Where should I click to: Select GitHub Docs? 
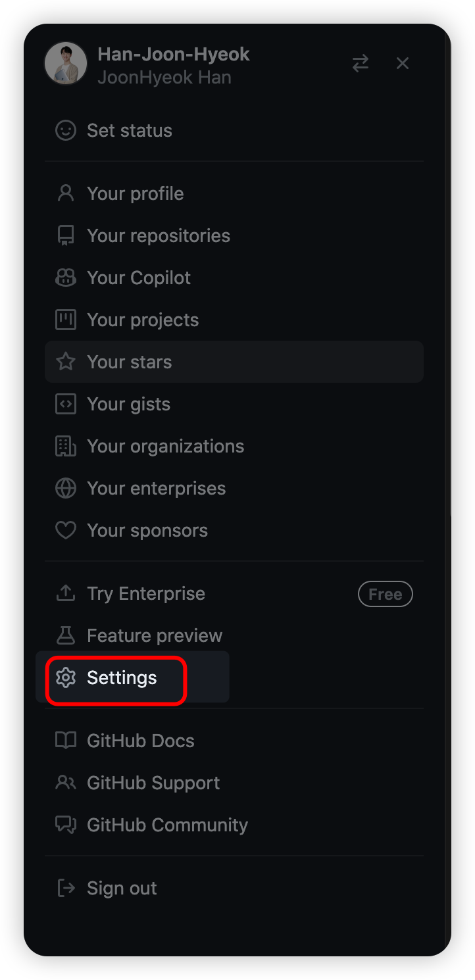click(140, 741)
